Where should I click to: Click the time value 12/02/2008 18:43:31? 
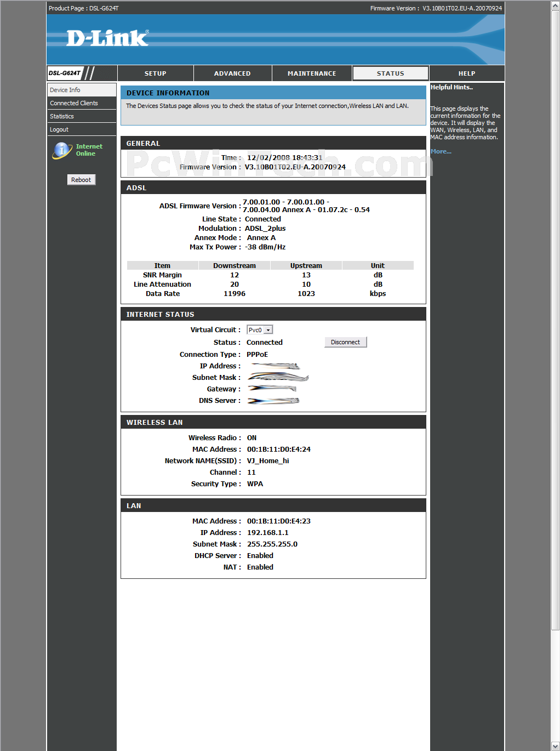tap(284, 158)
